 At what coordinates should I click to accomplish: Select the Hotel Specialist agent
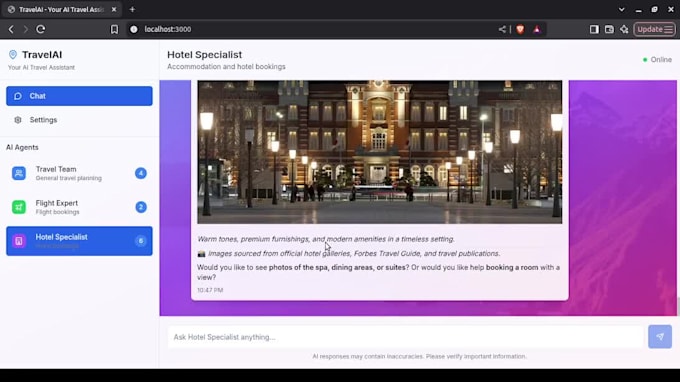tap(79, 241)
